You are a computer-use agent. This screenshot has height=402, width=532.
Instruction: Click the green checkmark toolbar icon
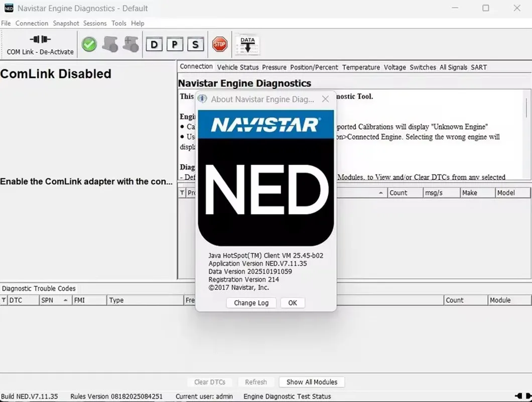[89, 45]
